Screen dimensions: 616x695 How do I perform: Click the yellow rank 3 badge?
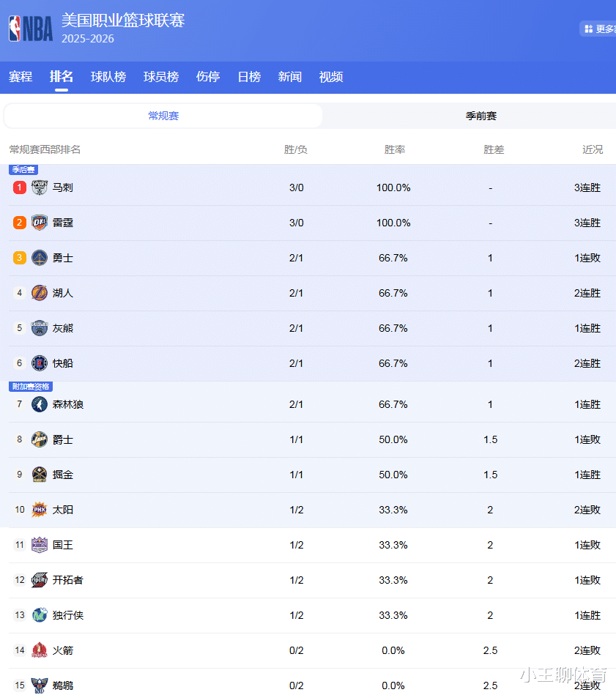coord(20,258)
